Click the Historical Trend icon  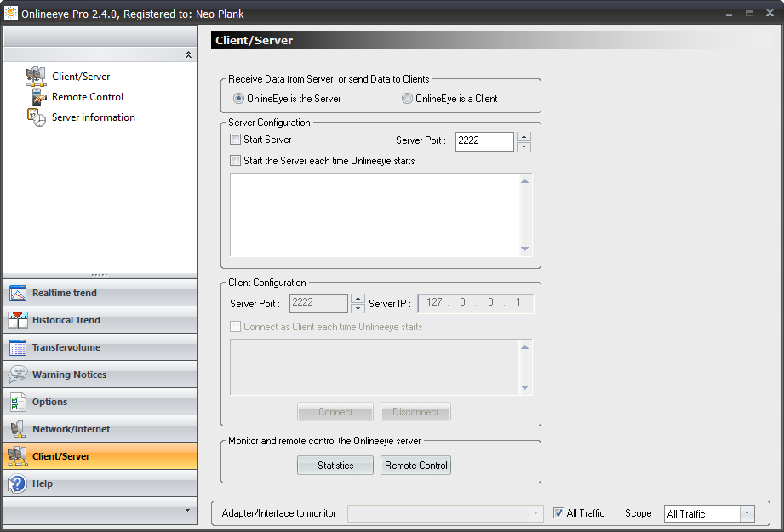(x=18, y=320)
